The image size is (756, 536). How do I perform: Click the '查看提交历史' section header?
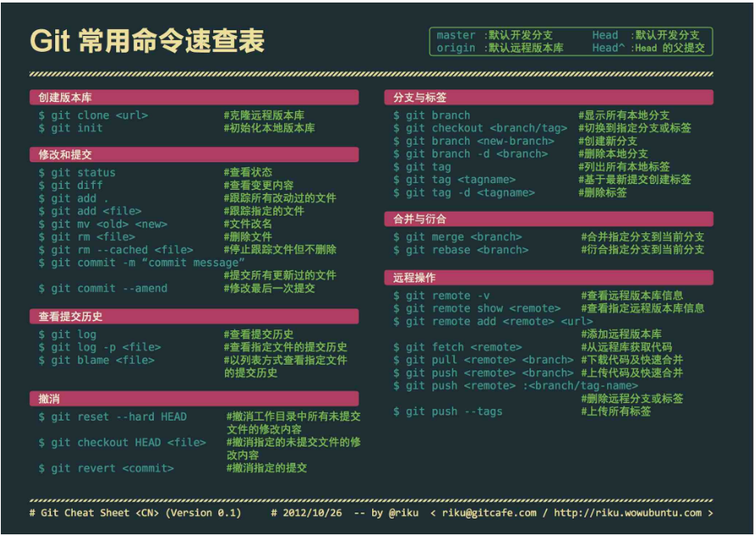tap(194, 317)
